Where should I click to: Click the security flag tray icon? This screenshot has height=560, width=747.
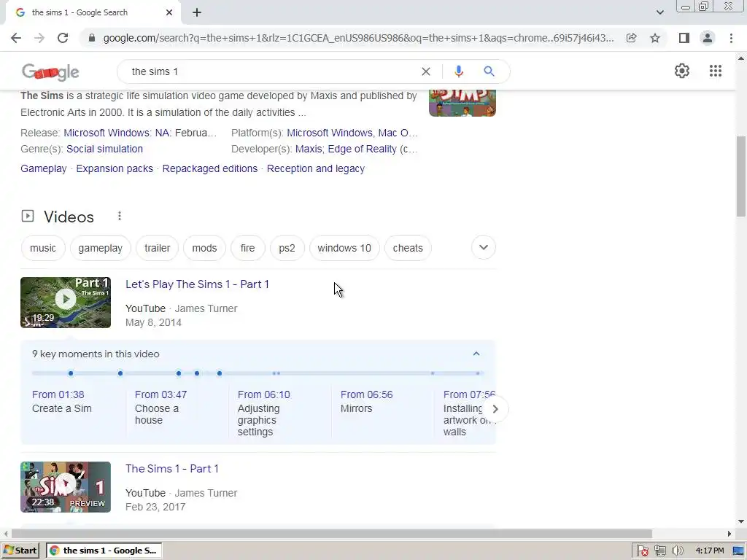[x=642, y=551]
